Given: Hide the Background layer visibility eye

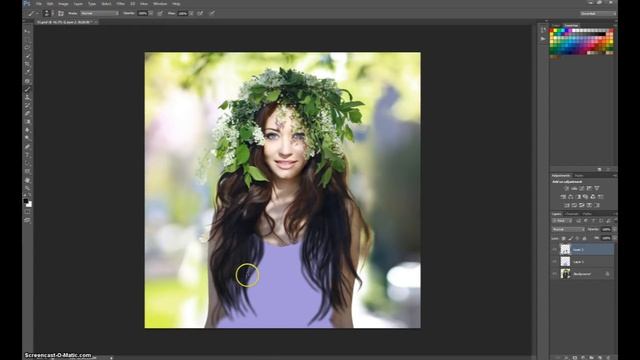Looking at the screenshot, I should pos(554,274).
